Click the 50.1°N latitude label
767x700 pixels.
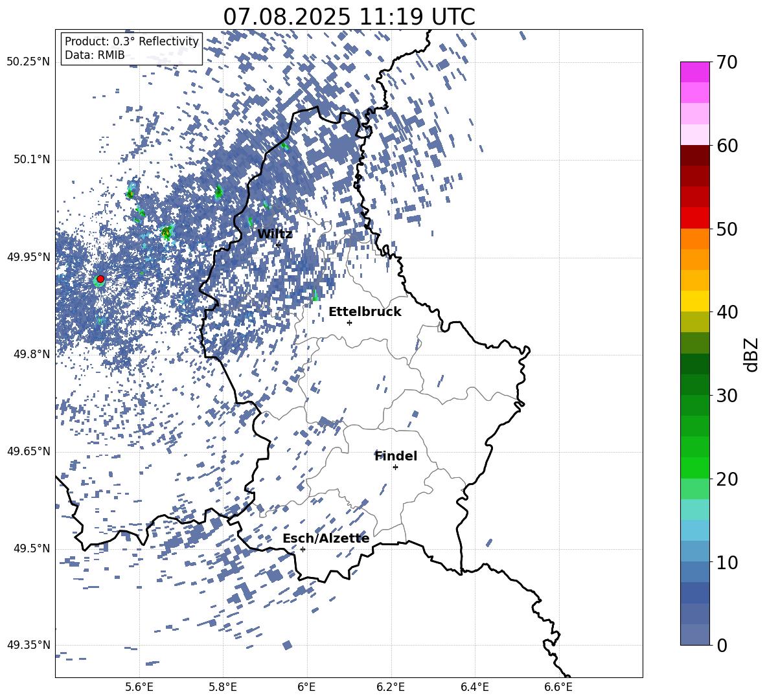click(x=32, y=159)
